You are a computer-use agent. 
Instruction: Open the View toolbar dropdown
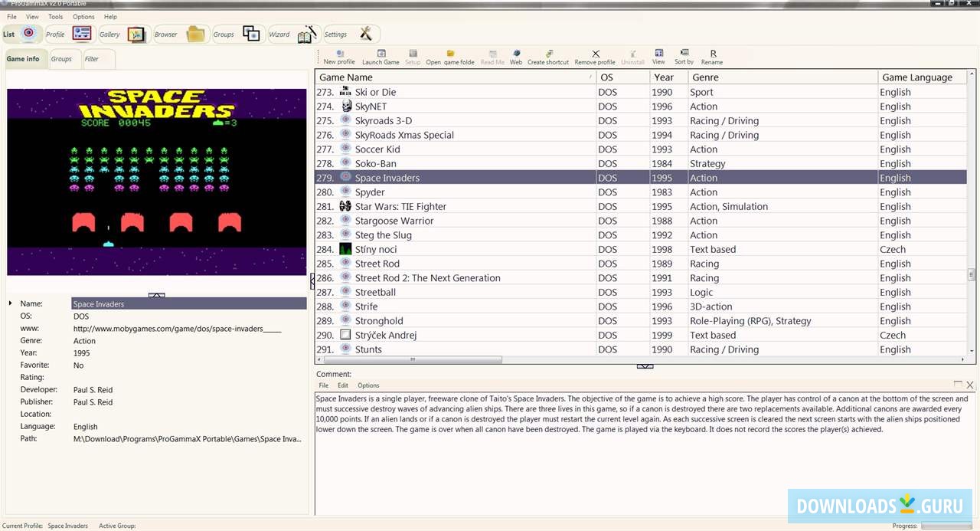658,54
